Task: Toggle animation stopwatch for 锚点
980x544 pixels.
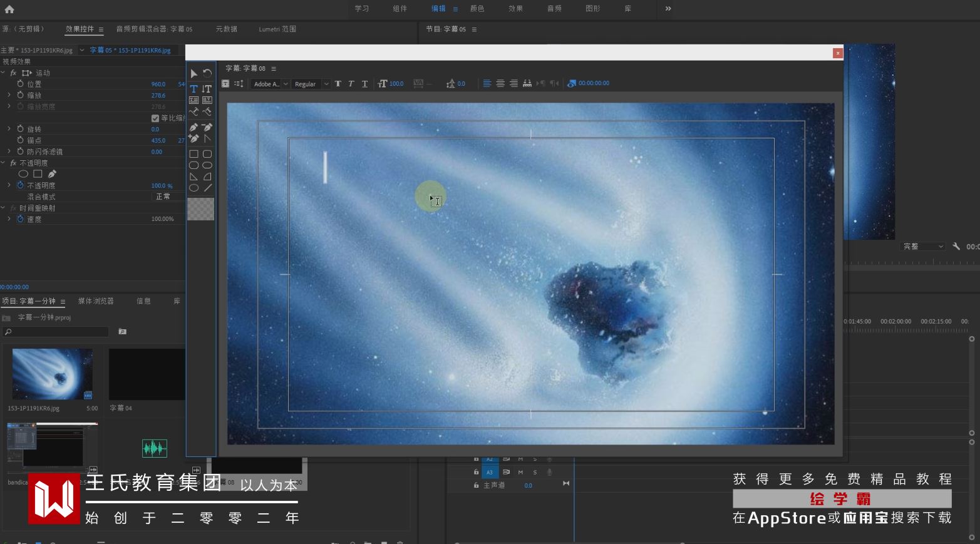Action: 20,140
